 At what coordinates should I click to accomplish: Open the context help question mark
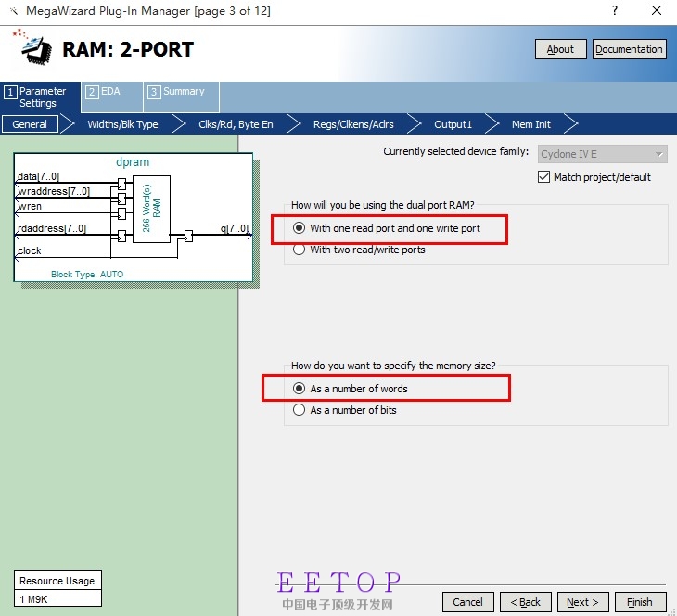[614, 10]
